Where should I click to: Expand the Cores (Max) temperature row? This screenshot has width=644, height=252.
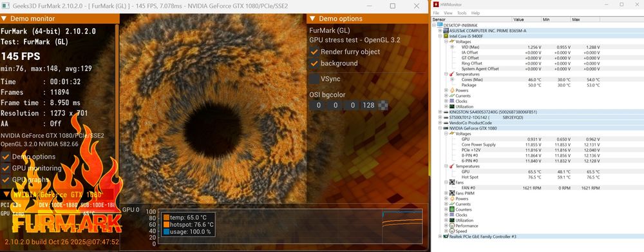[x=452, y=79]
